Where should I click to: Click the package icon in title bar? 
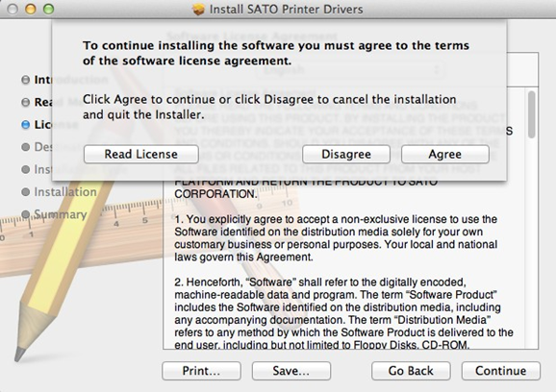[198, 10]
